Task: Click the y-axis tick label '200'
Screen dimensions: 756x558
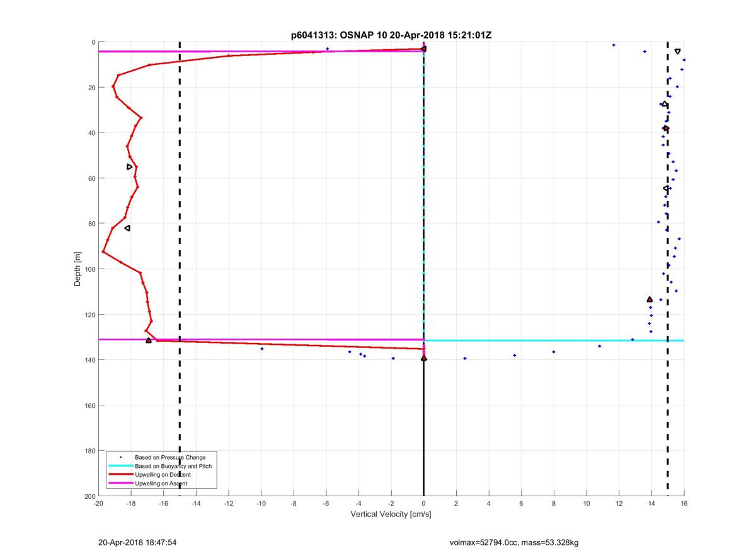Action: (89, 496)
